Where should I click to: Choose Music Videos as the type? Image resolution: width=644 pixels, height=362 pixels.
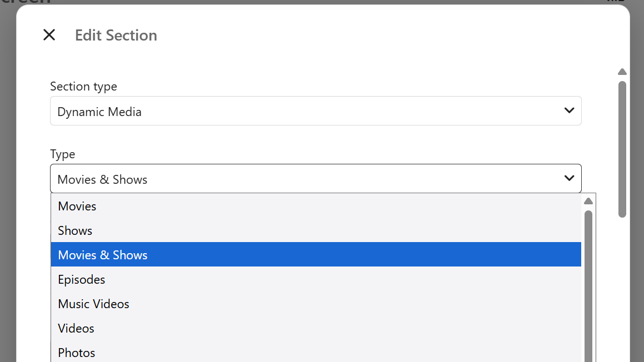(x=316, y=304)
